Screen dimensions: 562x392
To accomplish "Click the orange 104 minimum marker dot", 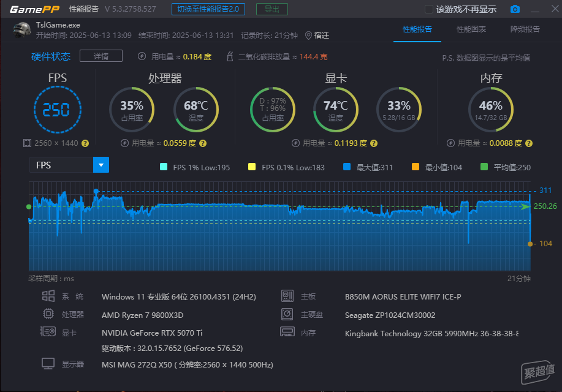I will (x=530, y=244).
